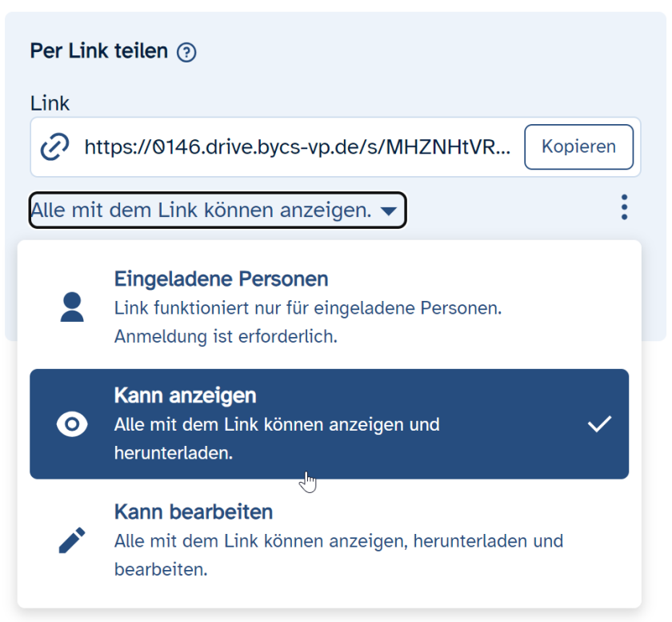Click 'Alle mit dem Link können anzeigen und' description
This screenshot has width=672, height=622.
pyautogui.click(x=277, y=424)
